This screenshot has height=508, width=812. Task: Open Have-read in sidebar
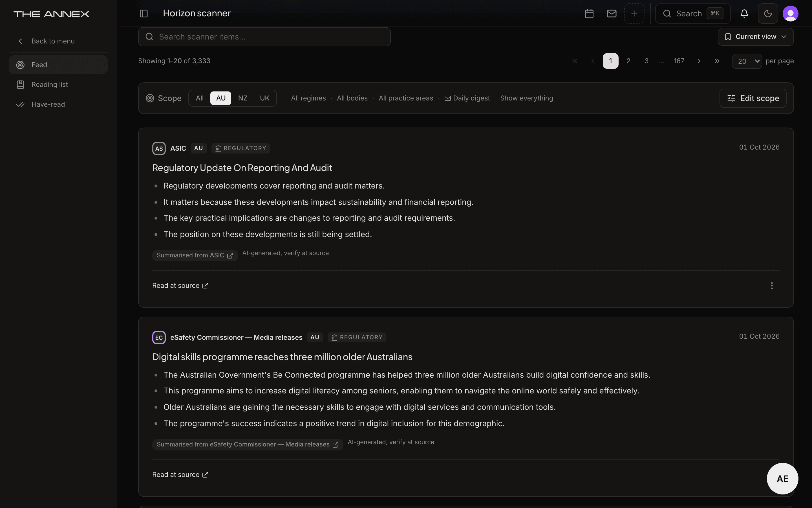click(58, 104)
